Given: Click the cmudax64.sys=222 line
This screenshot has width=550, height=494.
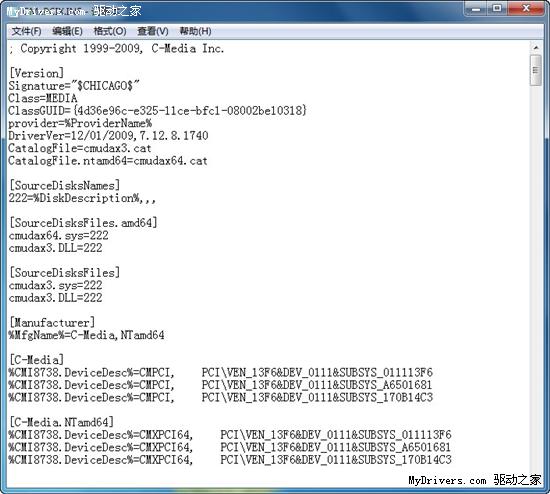Looking at the screenshot, I should click(x=59, y=235).
